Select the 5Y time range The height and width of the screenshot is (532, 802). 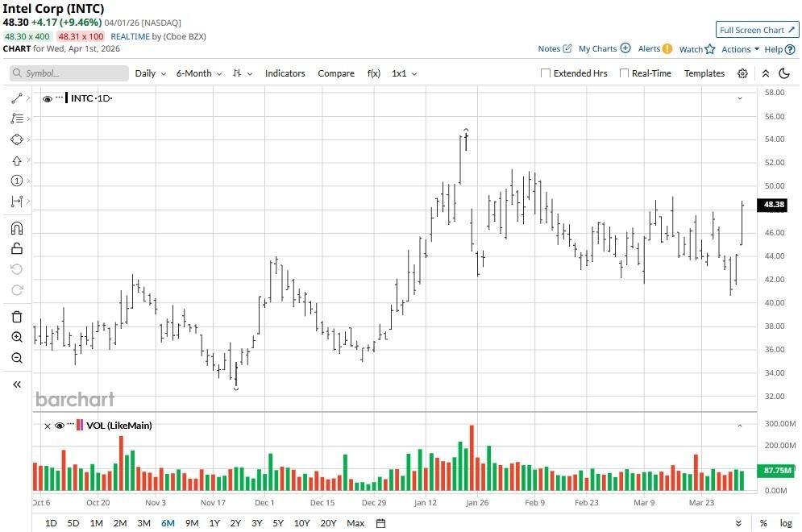tap(278, 523)
